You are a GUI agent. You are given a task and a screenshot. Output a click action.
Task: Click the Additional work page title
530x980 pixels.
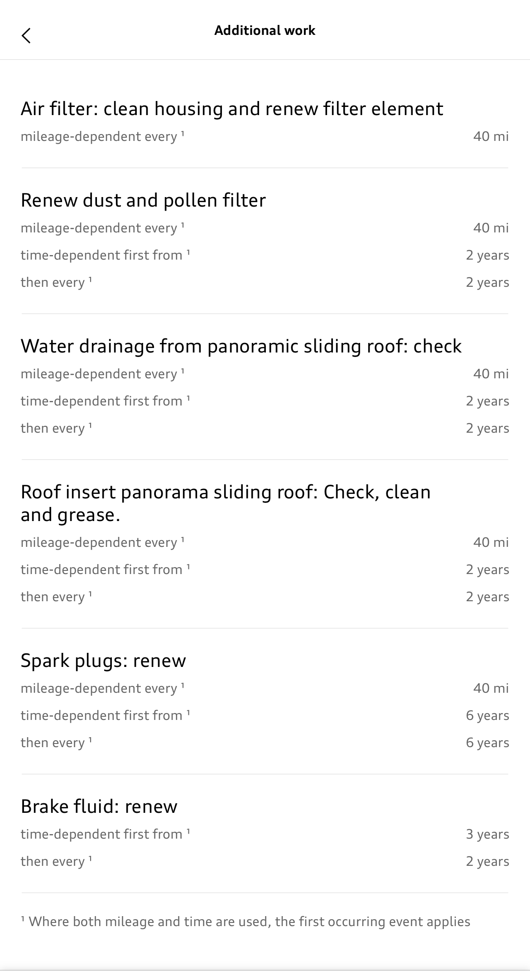pyautogui.click(x=265, y=30)
